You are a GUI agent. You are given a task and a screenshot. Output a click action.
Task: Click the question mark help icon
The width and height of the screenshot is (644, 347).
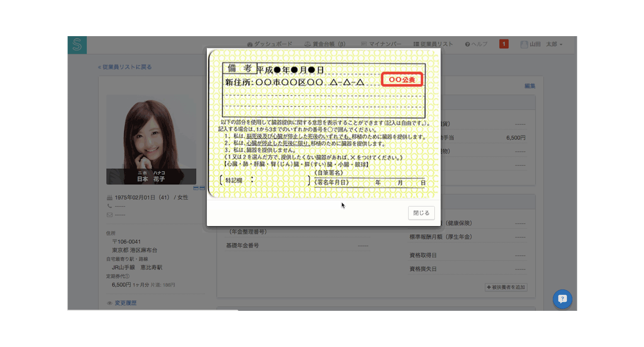(x=468, y=44)
